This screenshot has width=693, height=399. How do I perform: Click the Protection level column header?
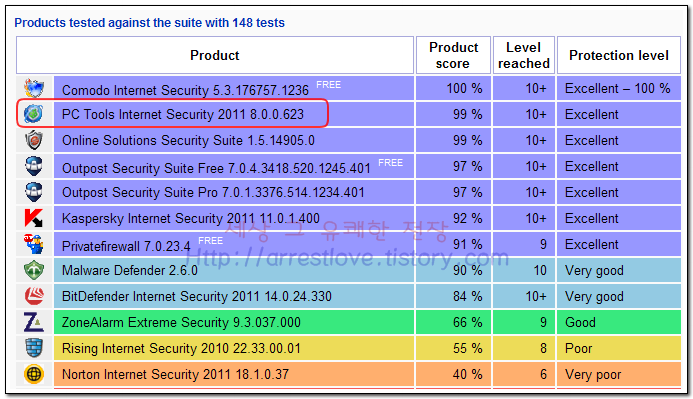pos(619,55)
